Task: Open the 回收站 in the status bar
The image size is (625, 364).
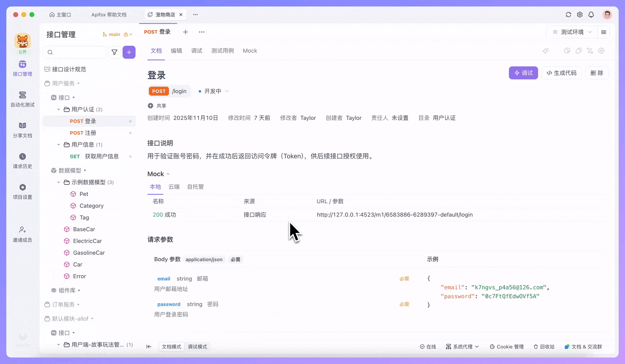Action: [544, 346]
